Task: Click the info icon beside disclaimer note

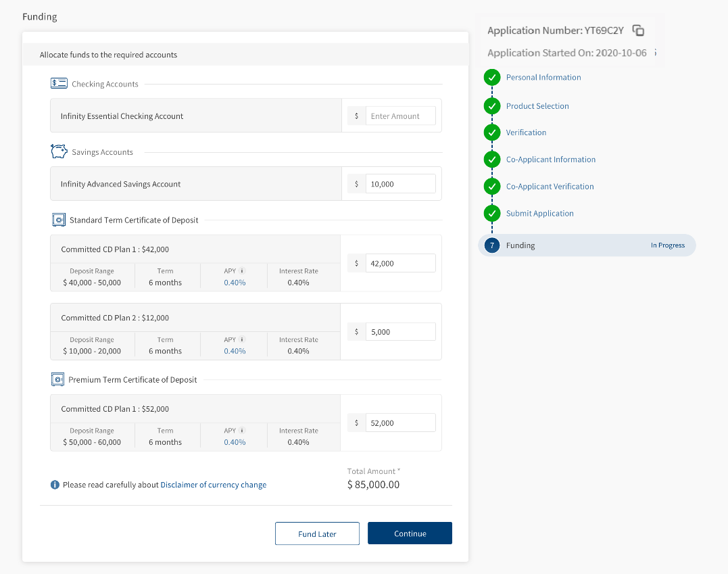Action: pos(55,485)
